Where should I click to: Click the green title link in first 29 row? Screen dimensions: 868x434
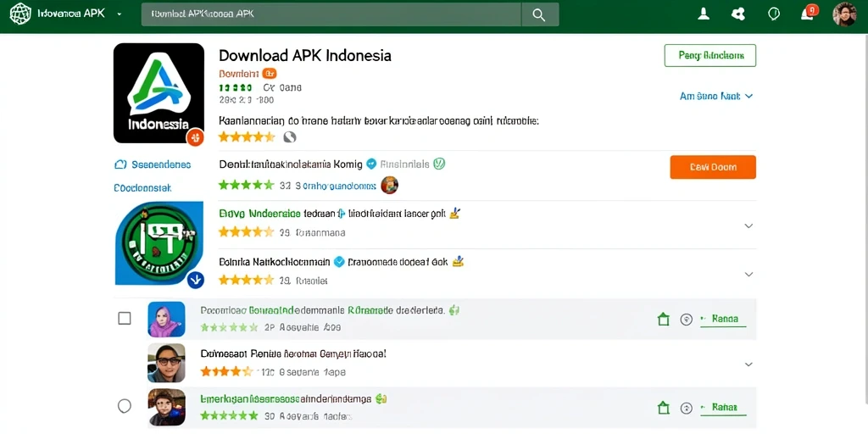point(259,213)
